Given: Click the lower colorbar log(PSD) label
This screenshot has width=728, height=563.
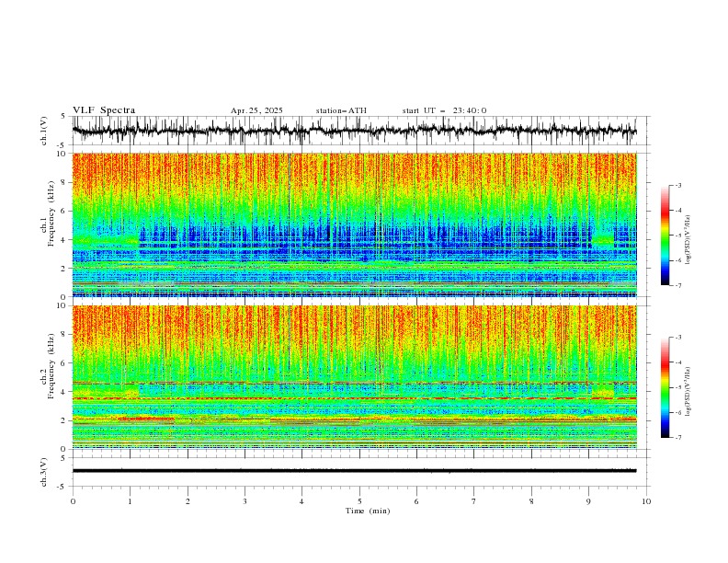Looking at the screenshot, I should tap(688, 392).
